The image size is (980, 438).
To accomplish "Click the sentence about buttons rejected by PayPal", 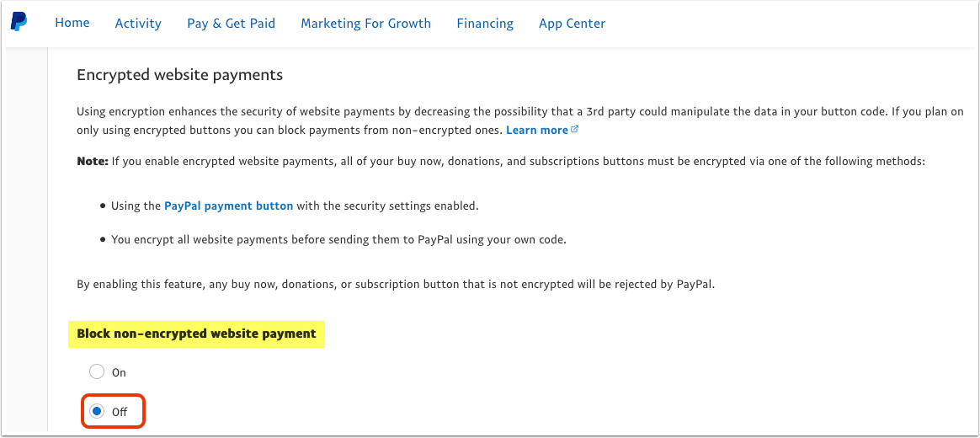I will (395, 284).
